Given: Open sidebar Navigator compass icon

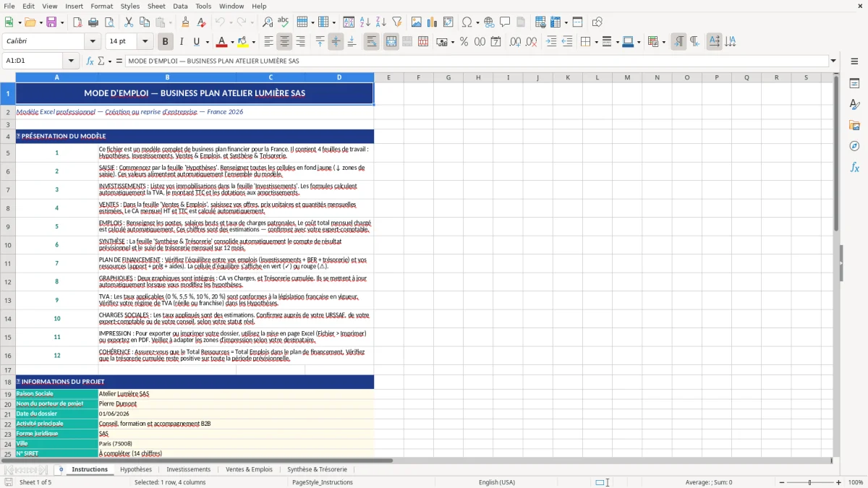Looking at the screenshot, I should pos(854,146).
